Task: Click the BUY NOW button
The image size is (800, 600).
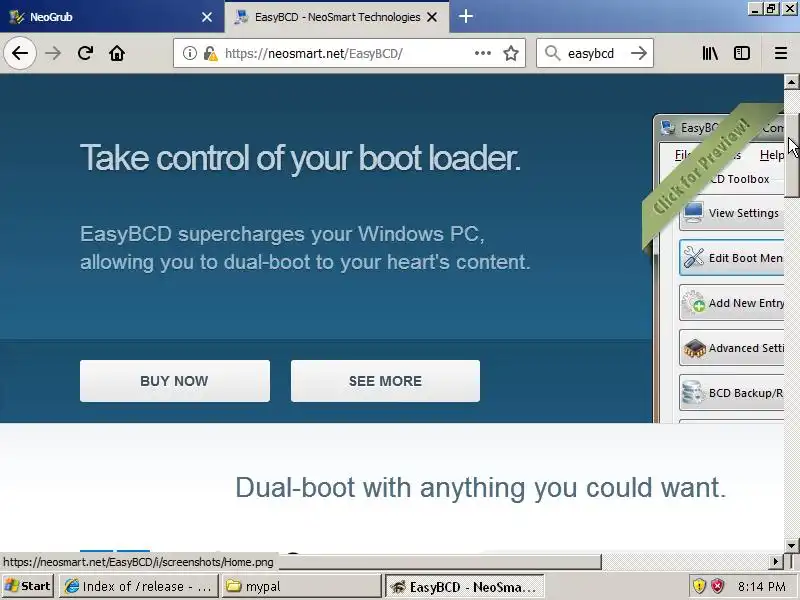Action: coord(174,381)
